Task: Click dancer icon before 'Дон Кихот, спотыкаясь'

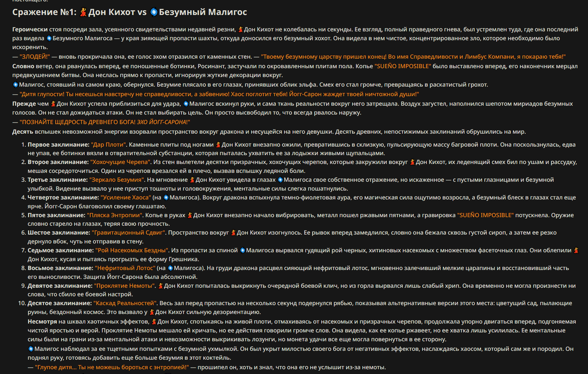Action: pyautogui.click(x=154, y=321)
